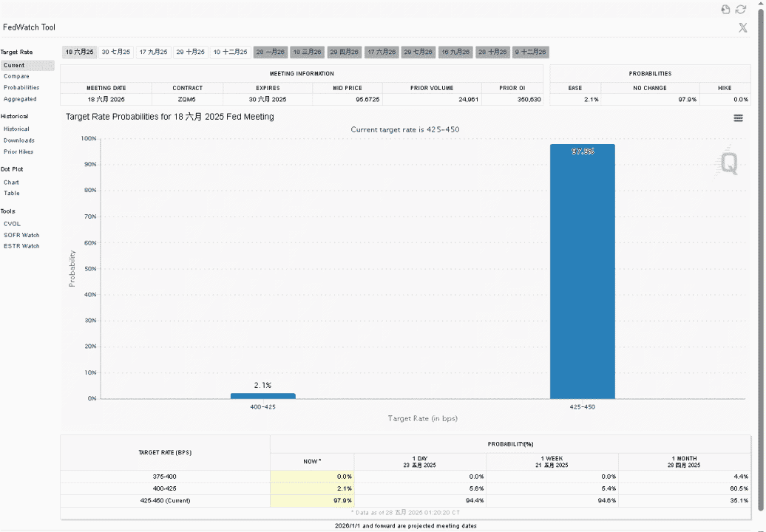Viewport: 766px width, 532px height.
Task: Open the Probabilities sidebar link
Action: pyautogui.click(x=21, y=87)
